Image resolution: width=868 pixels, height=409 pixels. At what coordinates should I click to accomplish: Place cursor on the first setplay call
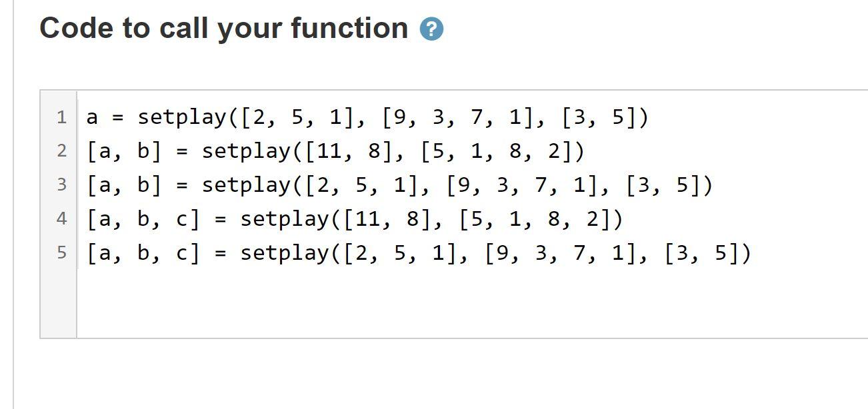tap(187, 118)
